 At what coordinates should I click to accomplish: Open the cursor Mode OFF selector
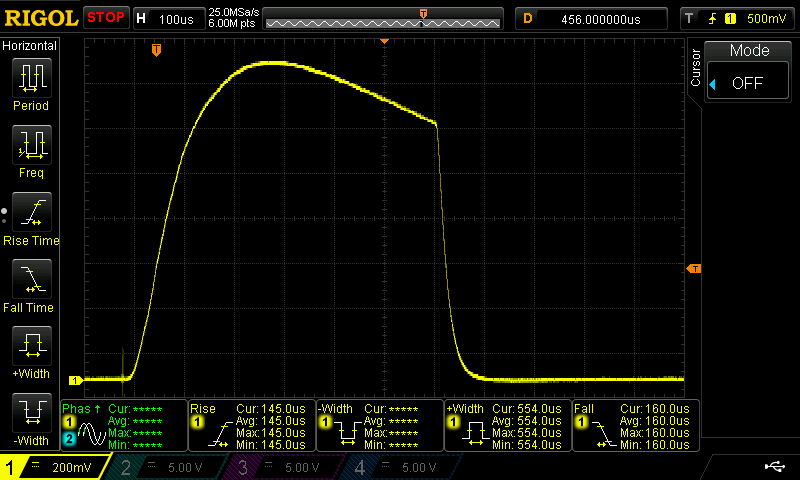click(749, 83)
